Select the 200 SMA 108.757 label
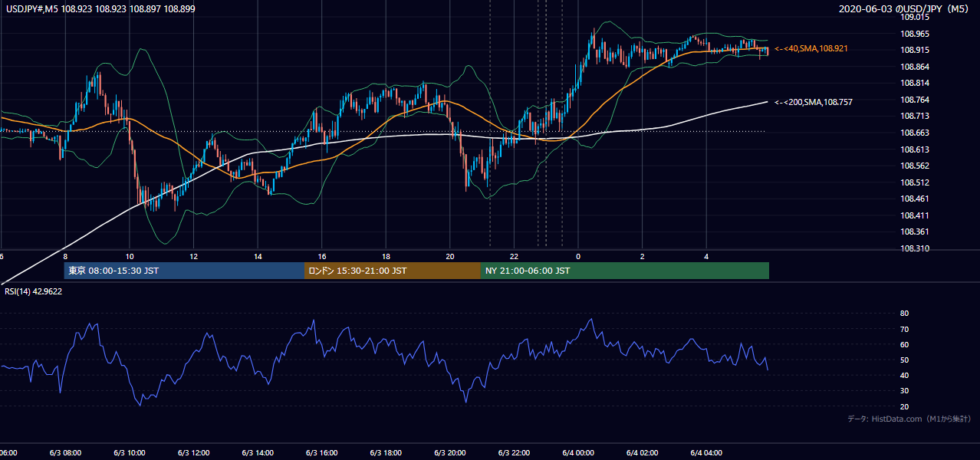This screenshot has height=460, width=980. 814,102
